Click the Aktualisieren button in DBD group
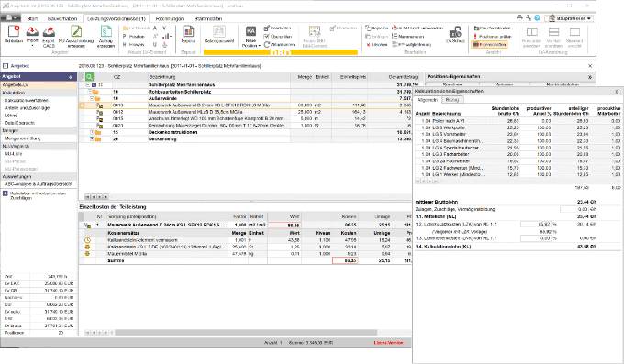 point(279,45)
